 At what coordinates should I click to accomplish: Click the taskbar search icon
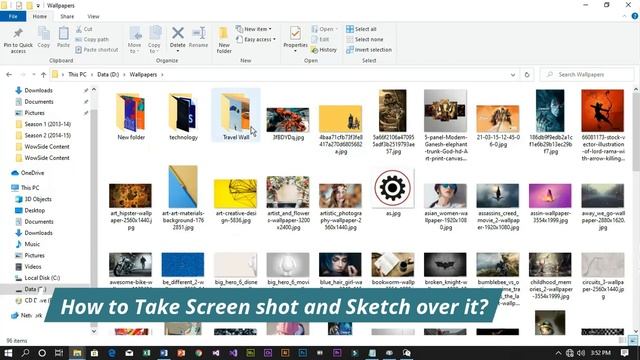(x=25, y=353)
